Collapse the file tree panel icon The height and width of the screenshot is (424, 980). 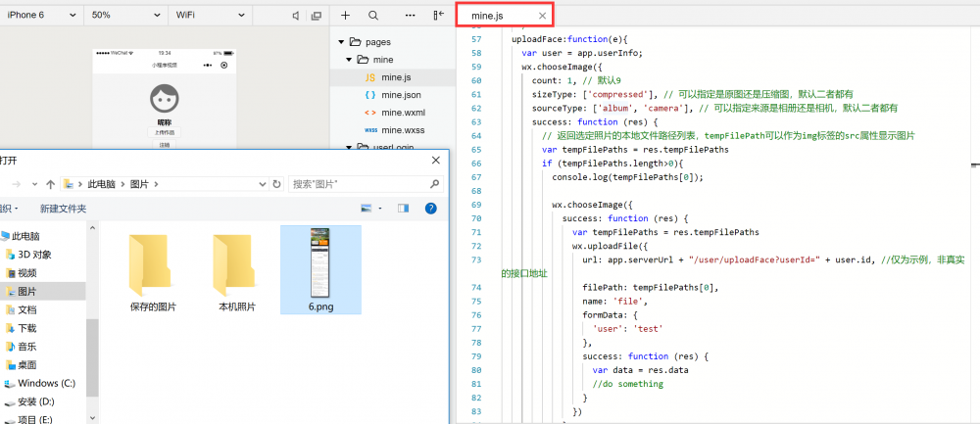point(438,16)
